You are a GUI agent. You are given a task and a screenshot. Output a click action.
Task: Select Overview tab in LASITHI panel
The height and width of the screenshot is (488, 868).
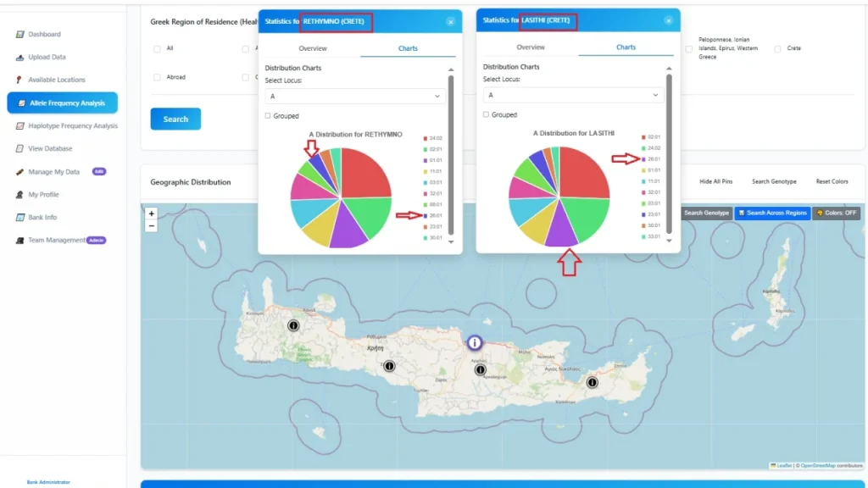pos(531,47)
